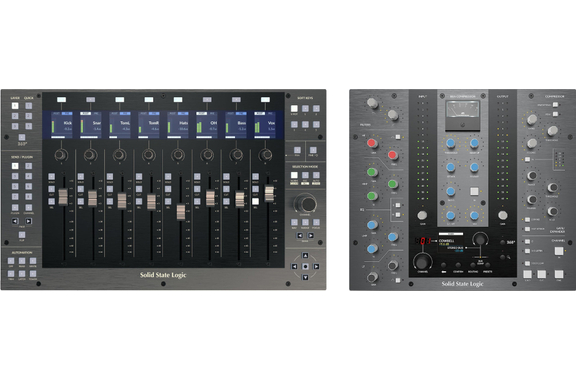Toggle the lit SEL button on Vox channel

(x=255, y=201)
